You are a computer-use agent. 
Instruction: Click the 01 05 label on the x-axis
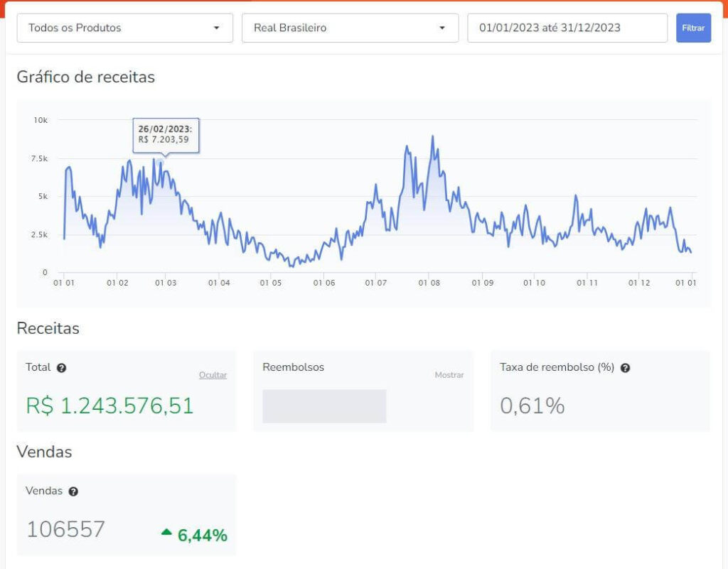click(270, 283)
